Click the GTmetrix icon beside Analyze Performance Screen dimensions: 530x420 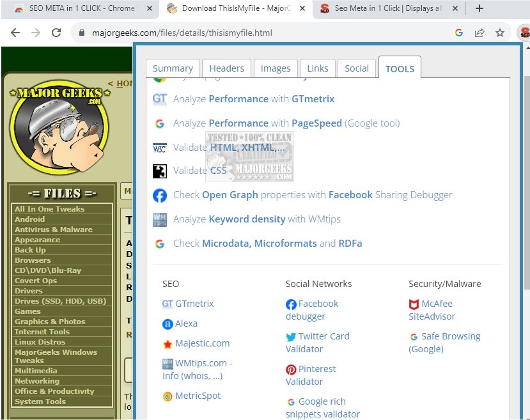coord(160,99)
